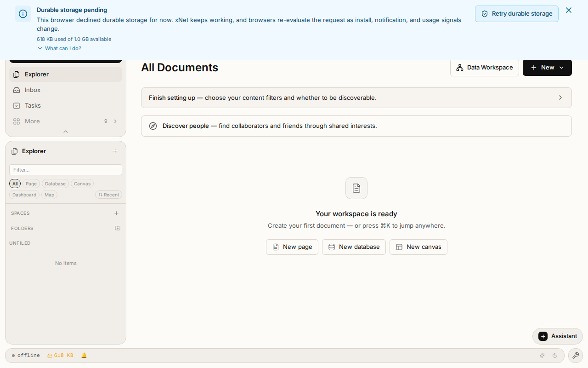The width and height of the screenshot is (588, 368).
Task: Click the 618 KB storage indicator
Action: (x=60, y=356)
